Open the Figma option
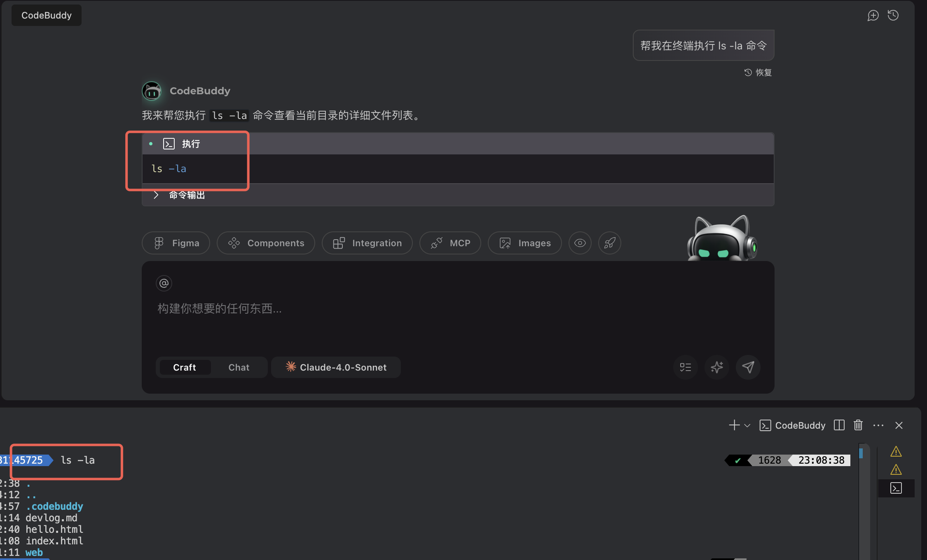927x560 pixels. pyautogui.click(x=176, y=243)
